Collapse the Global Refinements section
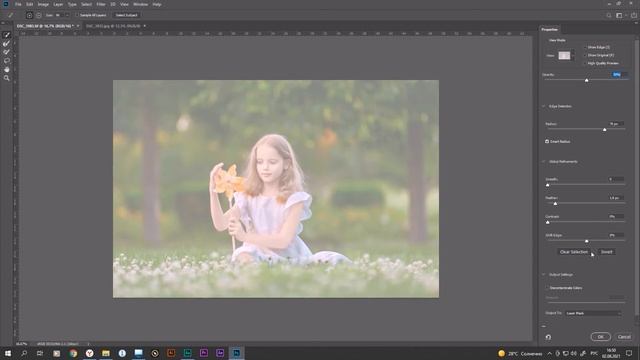The width and height of the screenshot is (640, 360). coord(544,162)
